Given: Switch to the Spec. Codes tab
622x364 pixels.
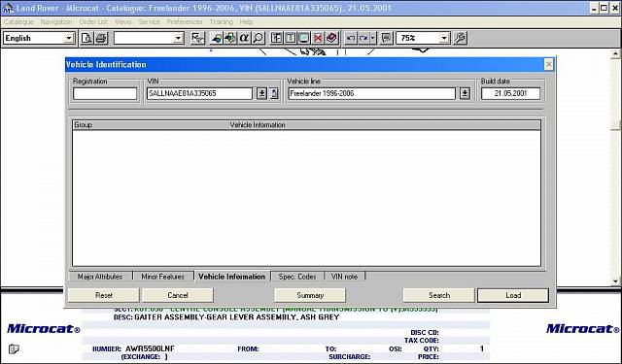Looking at the screenshot, I should [x=297, y=277].
